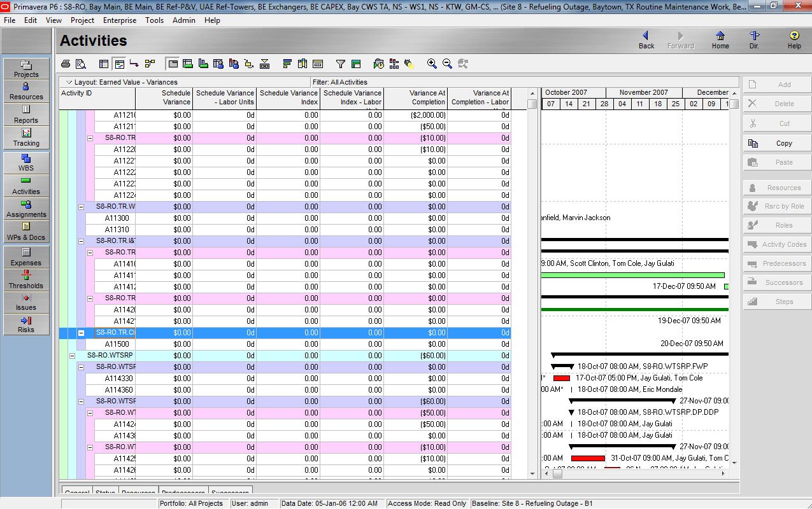
Task: Click the Home navigation icon
Action: pyautogui.click(x=720, y=40)
